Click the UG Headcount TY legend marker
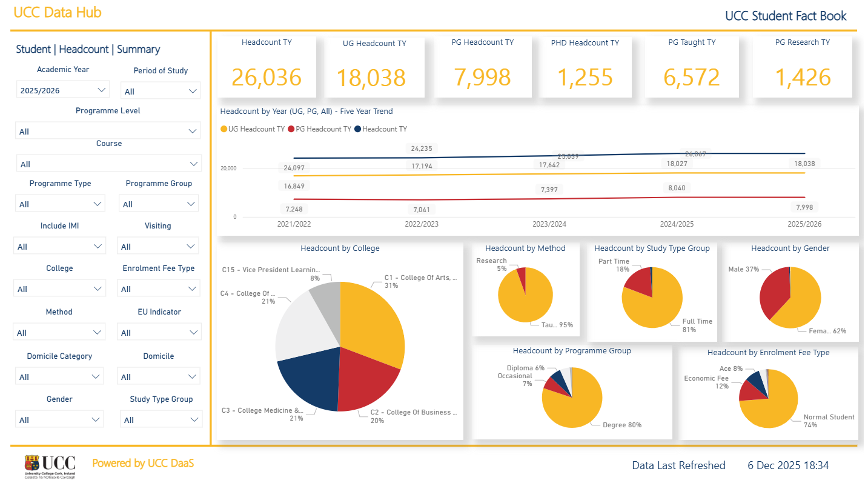This screenshot has height=480, width=868. pyautogui.click(x=224, y=129)
